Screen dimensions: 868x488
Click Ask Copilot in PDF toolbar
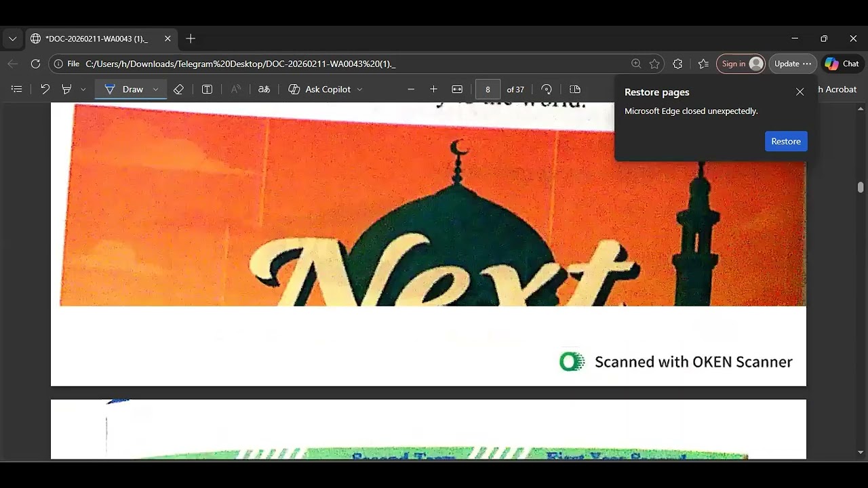(319, 89)
